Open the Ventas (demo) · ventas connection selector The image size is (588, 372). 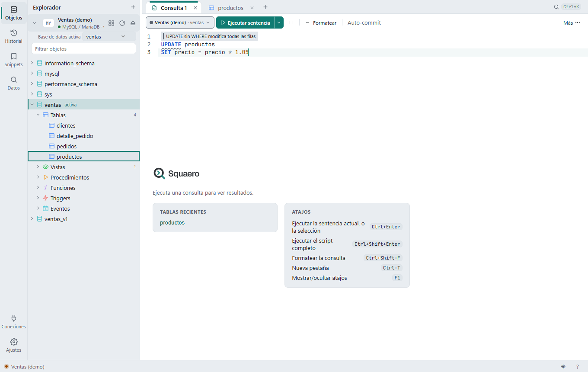(180, 22)
